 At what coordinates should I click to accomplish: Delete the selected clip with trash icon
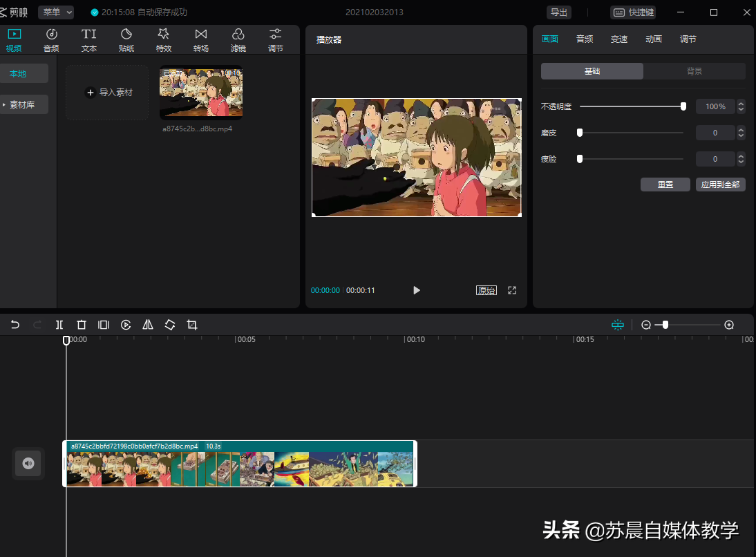(x=82, y=325)
